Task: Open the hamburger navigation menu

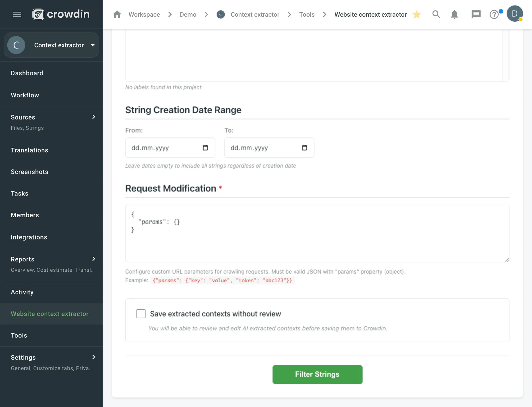Action: 17,14
